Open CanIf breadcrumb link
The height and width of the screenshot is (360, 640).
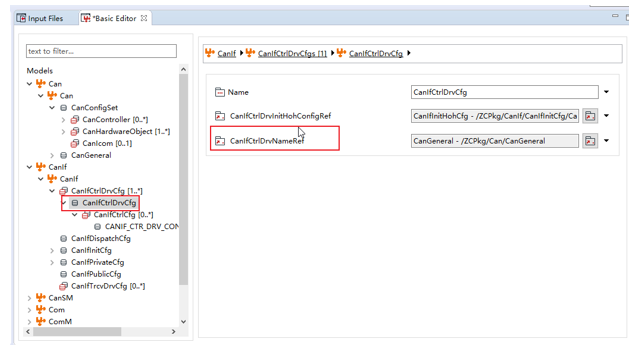[x=227, y=53]
